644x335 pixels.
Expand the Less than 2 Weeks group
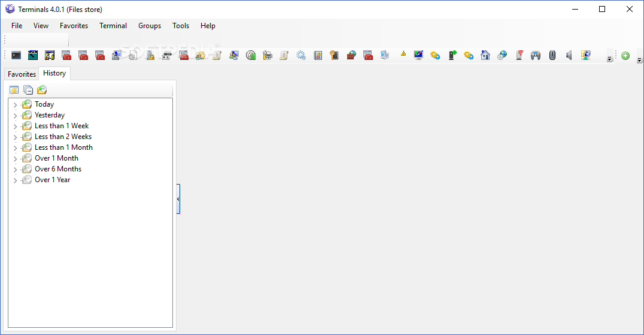tap(15, 137)
